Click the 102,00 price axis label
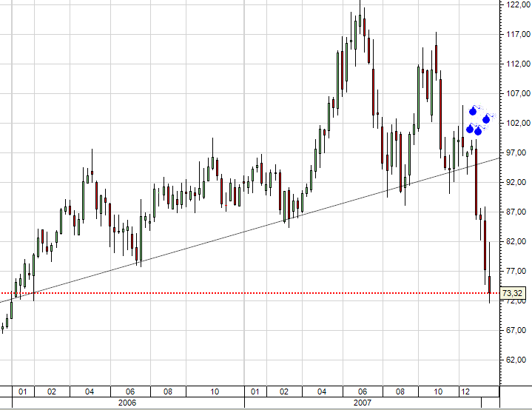 pyautogui.click(x=519, y=123)
